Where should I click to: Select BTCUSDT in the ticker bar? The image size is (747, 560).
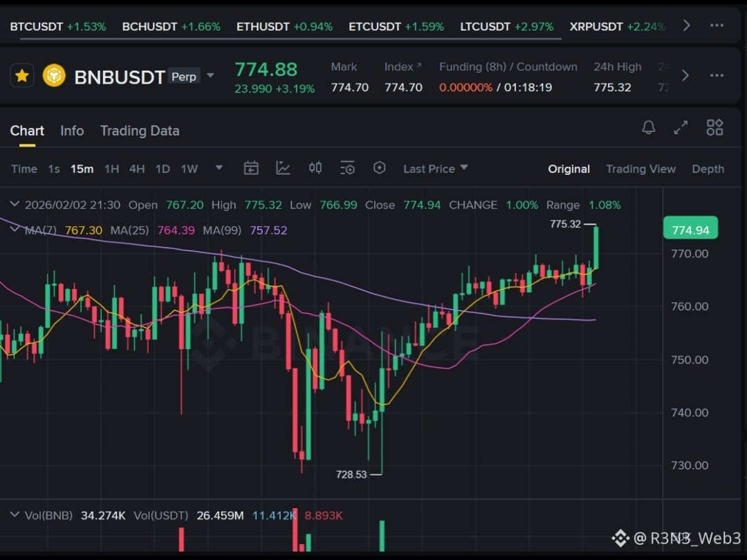click(57, 27)
